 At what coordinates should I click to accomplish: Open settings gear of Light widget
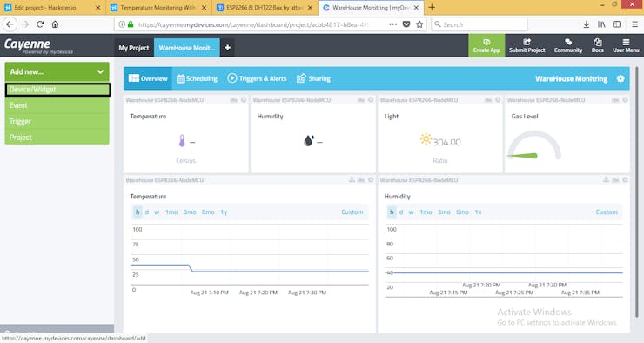pos(498,100)
